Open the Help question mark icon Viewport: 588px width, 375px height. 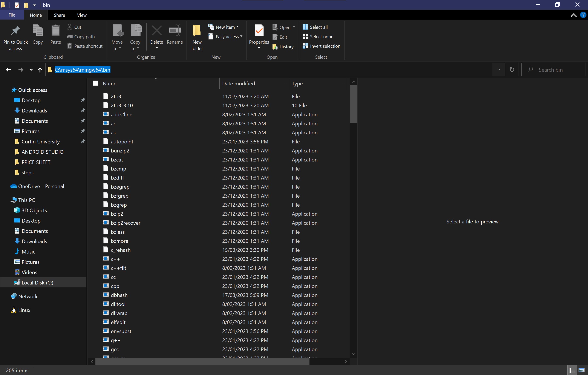coord(583,15)
